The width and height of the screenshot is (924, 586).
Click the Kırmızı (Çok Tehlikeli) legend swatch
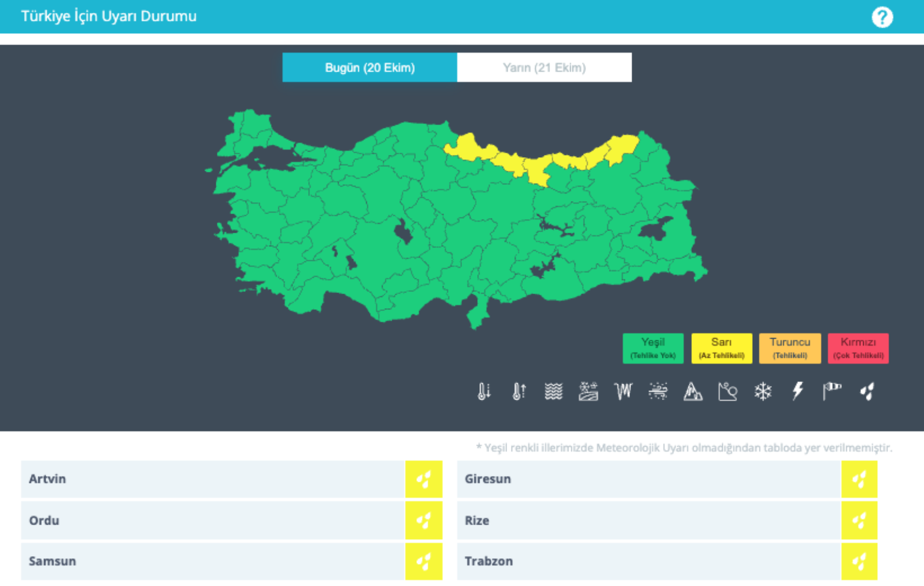pyautogui.click(x=858, y=348)
